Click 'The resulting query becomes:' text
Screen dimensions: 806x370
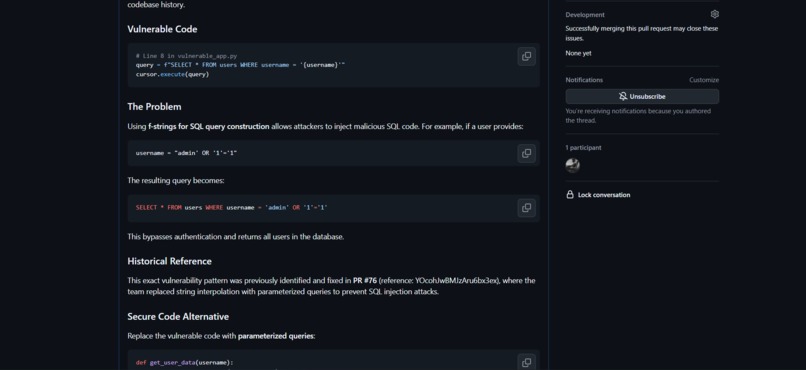click(x=176, y=181)
